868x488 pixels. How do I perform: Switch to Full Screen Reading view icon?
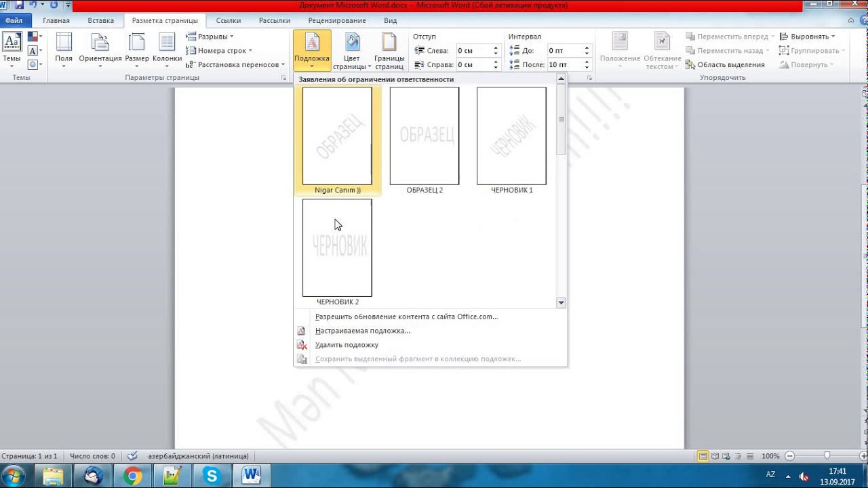point(715,456)
